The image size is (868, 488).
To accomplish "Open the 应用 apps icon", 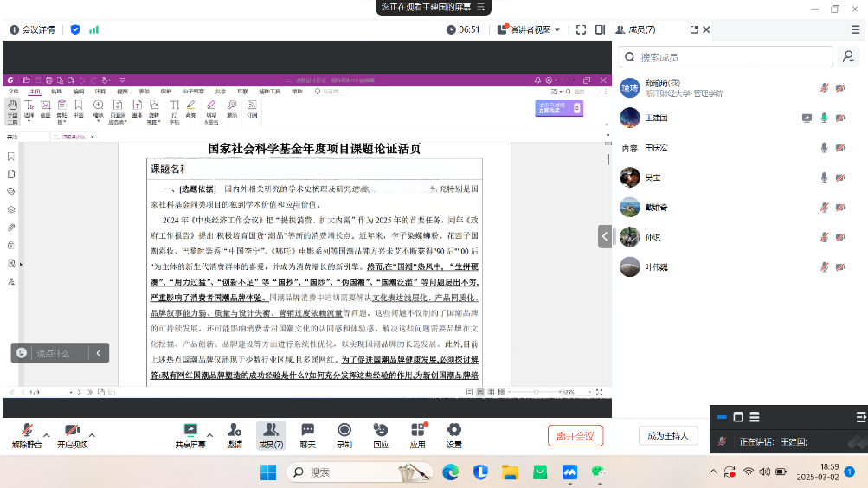I will click(418, 434).
